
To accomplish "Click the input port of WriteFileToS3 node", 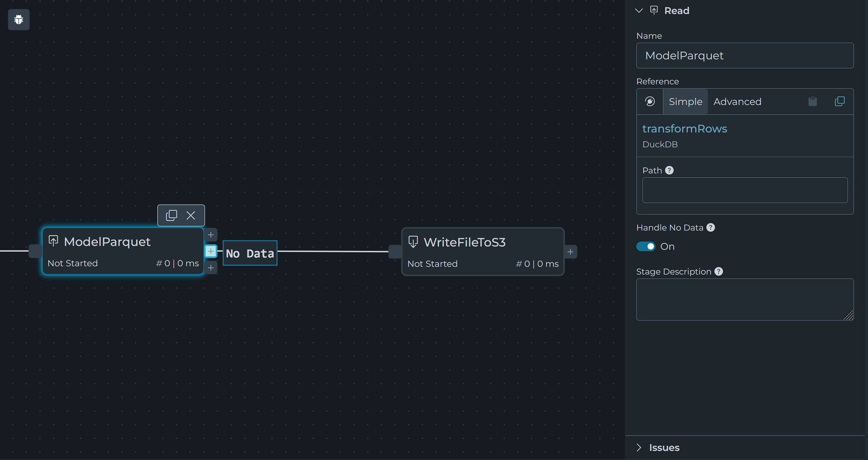I will (395, 252).
